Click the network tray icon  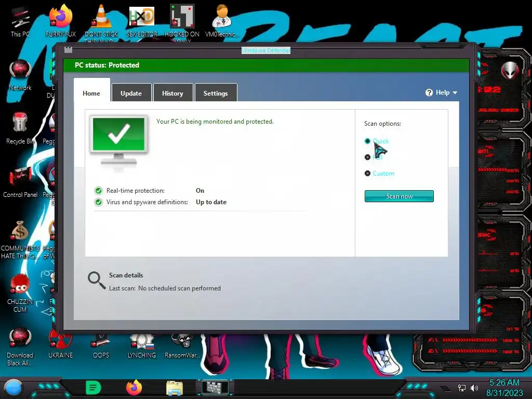(462, 388)
